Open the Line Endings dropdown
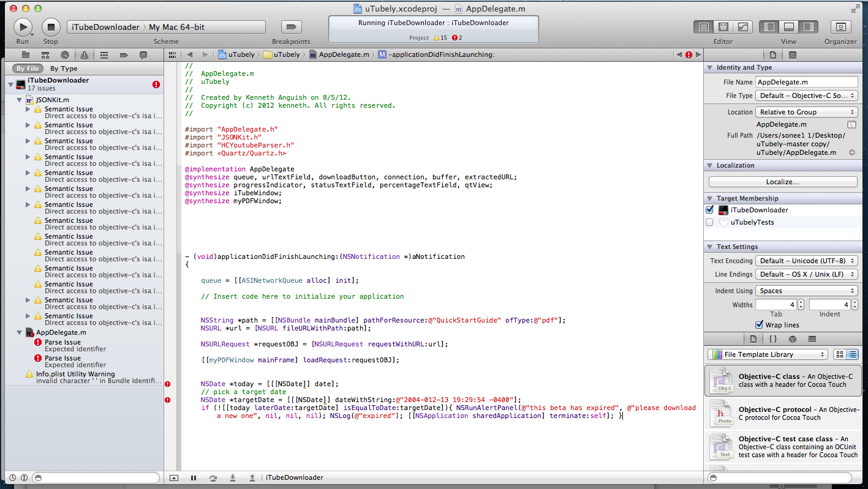 point(807,274)
